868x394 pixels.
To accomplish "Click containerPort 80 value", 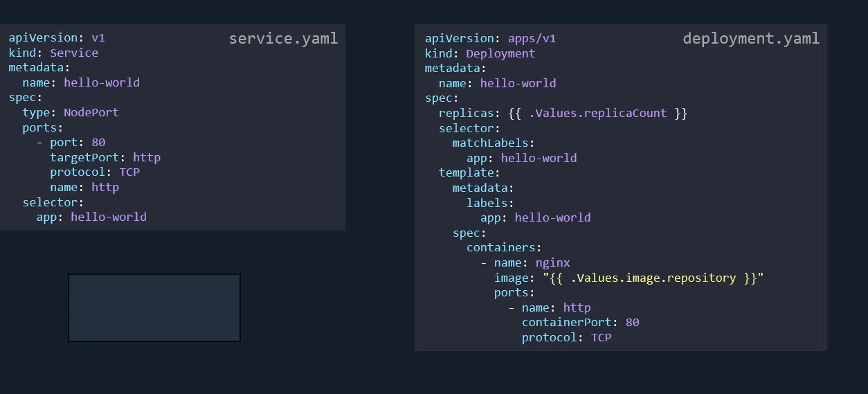I will point(632,322).
